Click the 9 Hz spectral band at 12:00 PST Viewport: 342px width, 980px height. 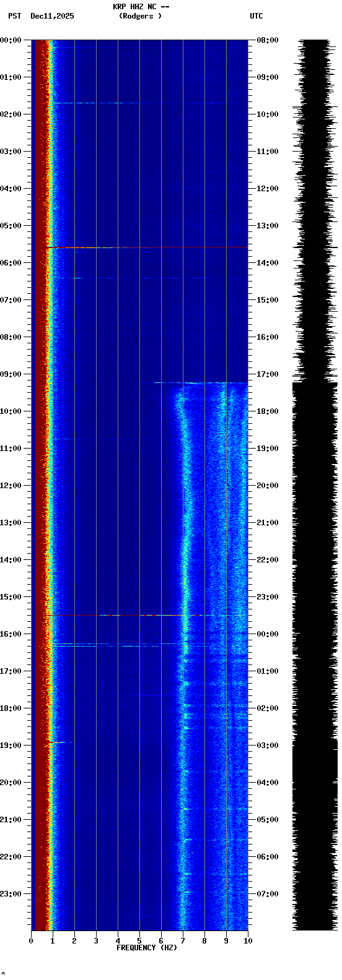click(226, 486)
